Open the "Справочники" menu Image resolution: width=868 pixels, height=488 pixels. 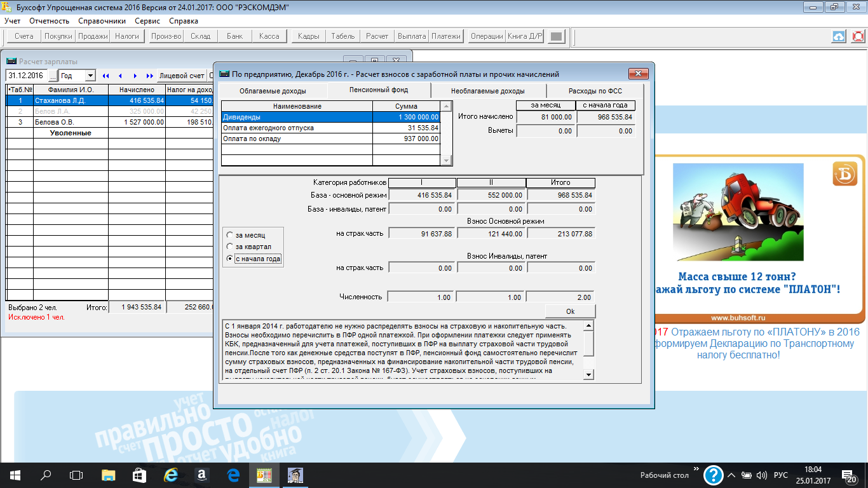[x=102, y=21]
